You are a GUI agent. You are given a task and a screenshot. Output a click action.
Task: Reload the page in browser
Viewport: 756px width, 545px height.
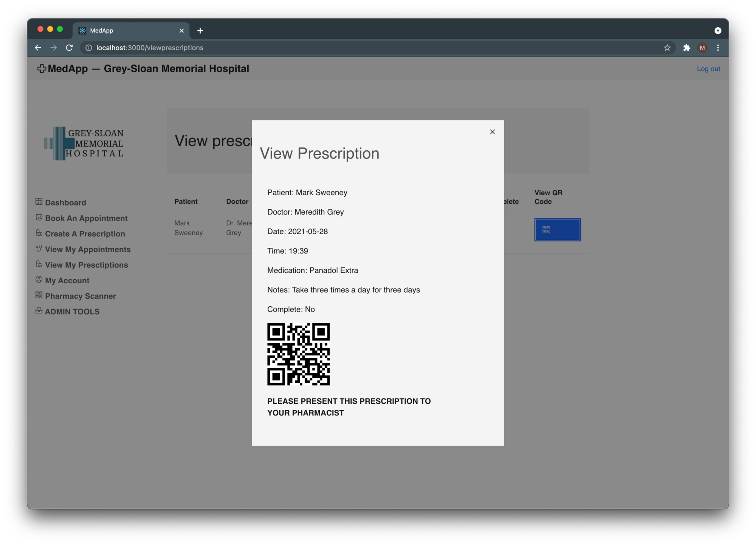[69, 48]
